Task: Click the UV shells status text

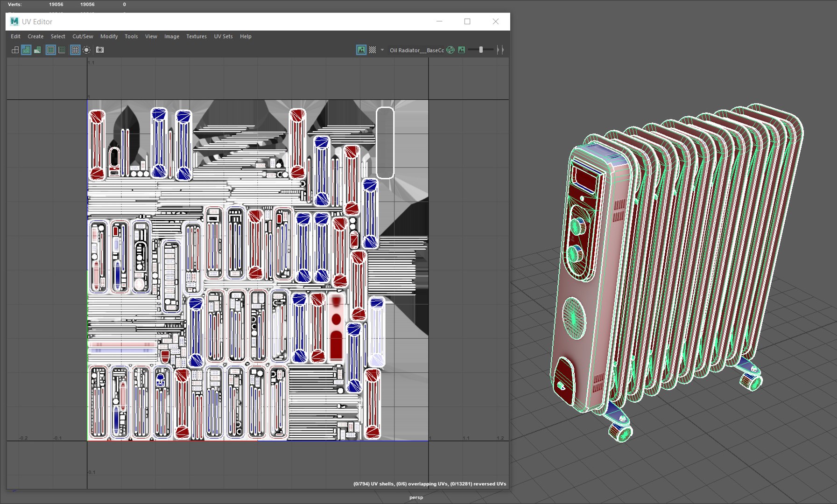Action: 429,484
